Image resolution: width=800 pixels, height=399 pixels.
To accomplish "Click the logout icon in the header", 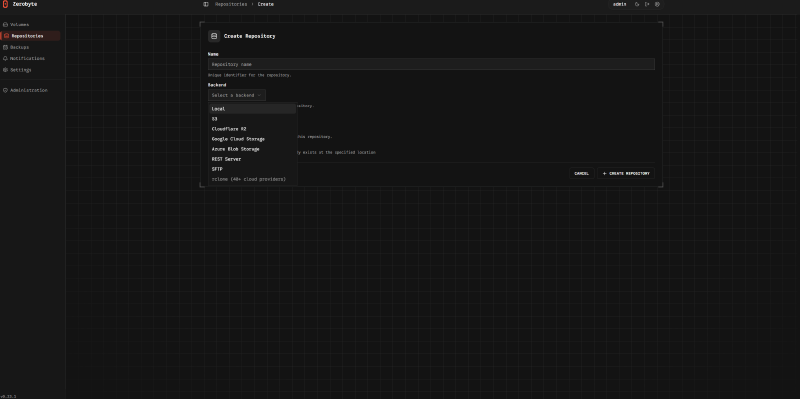I will [647, 4].
